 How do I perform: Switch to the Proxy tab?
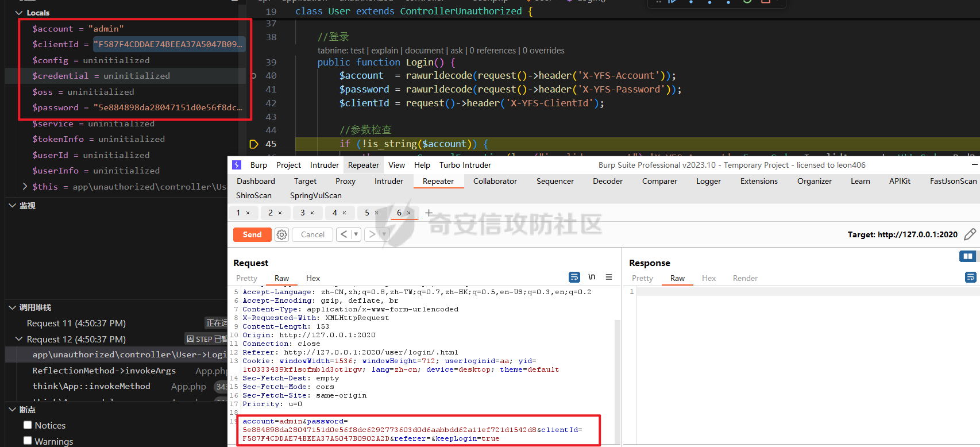pos(345,181)
